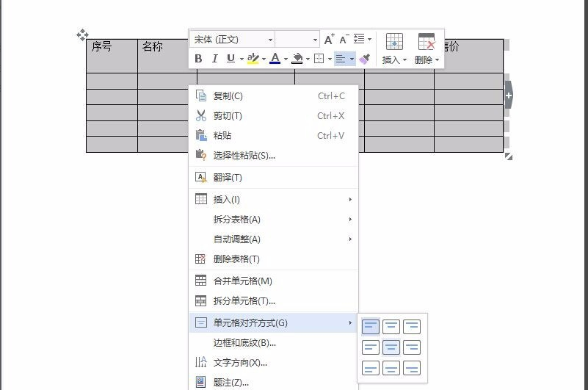This screenshot has width=588, height=390.
Task: Open 选择性粘贴(S)... dialog
Action: [x=274, y=156]
